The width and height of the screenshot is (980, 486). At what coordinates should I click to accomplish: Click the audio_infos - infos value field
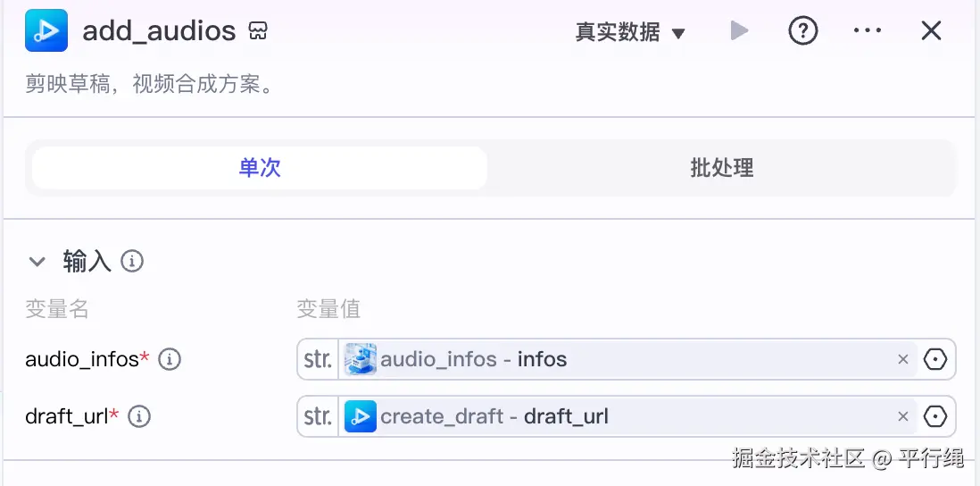coord(627,359)
